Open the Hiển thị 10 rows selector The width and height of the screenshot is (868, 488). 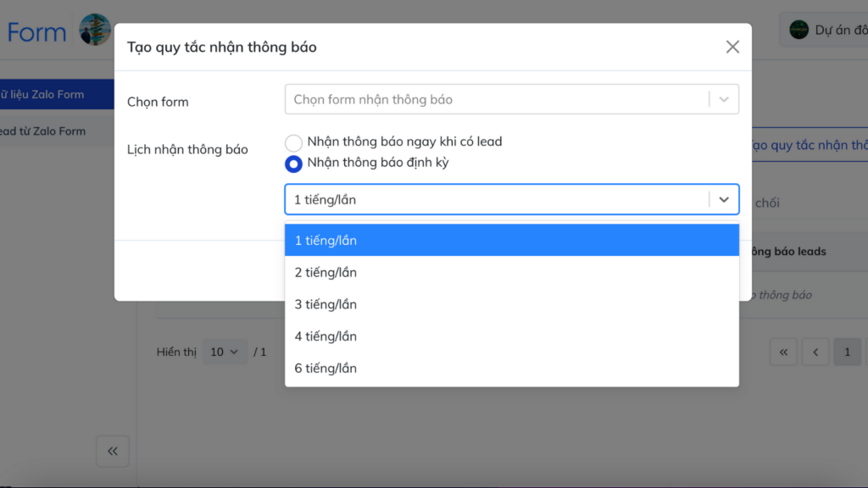[x=224, y=352]
